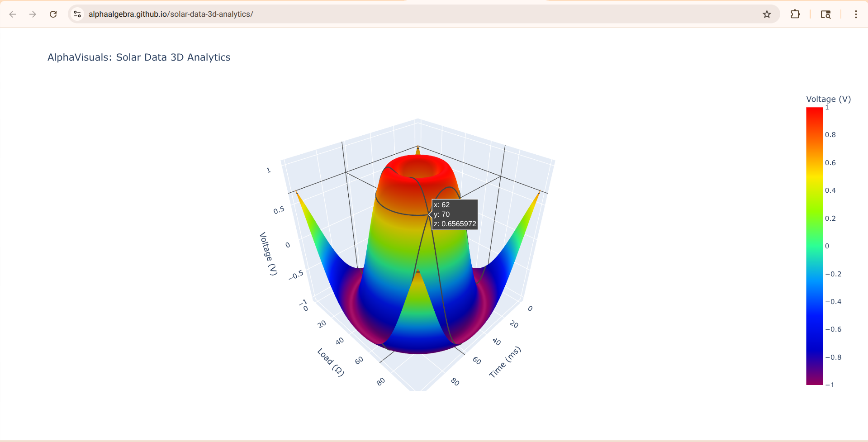The image size is (868, 442).
Task: Navigate forward with the browser arrow
Action: pyautogui.click(x=33, y=14)
